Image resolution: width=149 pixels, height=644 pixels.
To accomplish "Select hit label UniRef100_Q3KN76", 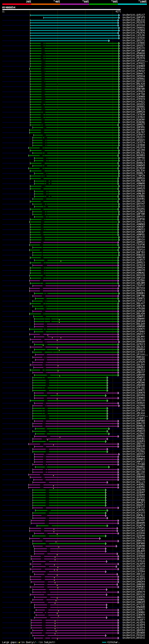I will pos(134,597).
